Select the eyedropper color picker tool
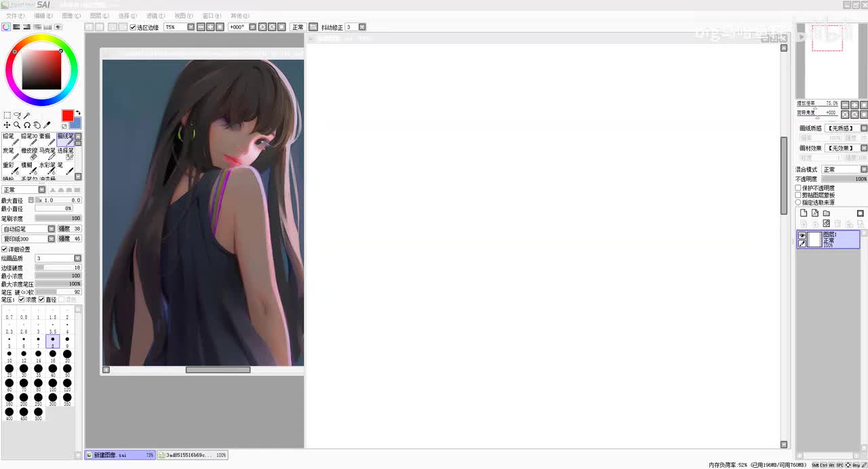 [x=47, y=125]
